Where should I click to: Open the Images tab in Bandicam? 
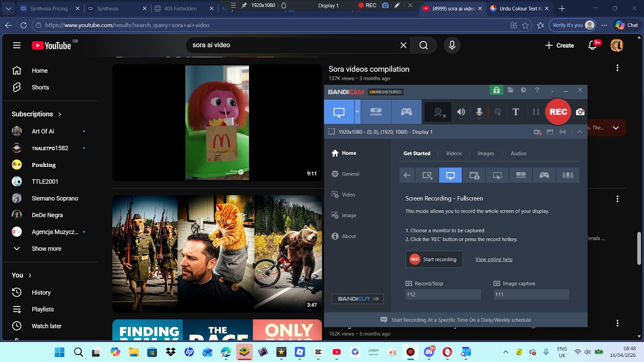coord(486,153)
